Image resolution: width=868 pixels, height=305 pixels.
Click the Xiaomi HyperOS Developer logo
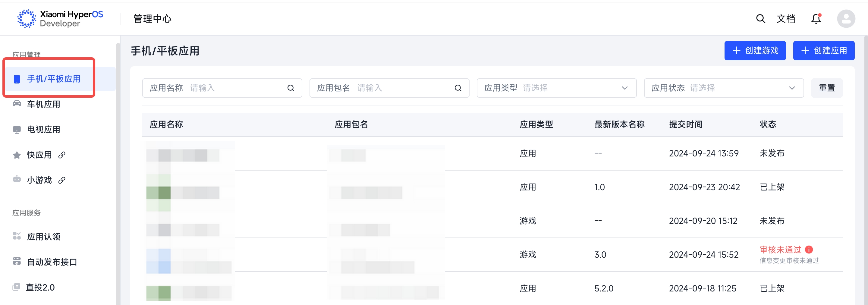tap(60, 19)
